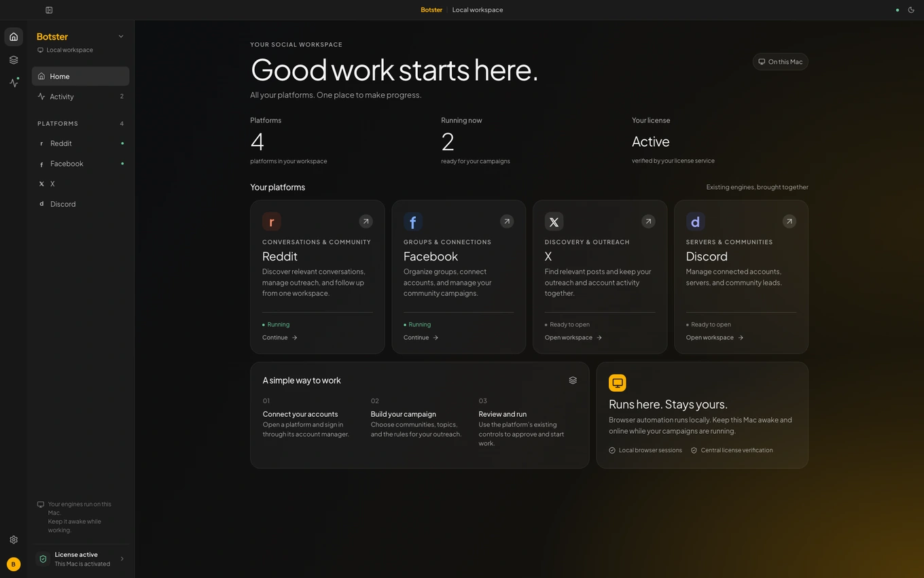Screen dimensions: 924x578
Task: Click the PLATFORMS section header in sidebar
Action: point(58,124)
